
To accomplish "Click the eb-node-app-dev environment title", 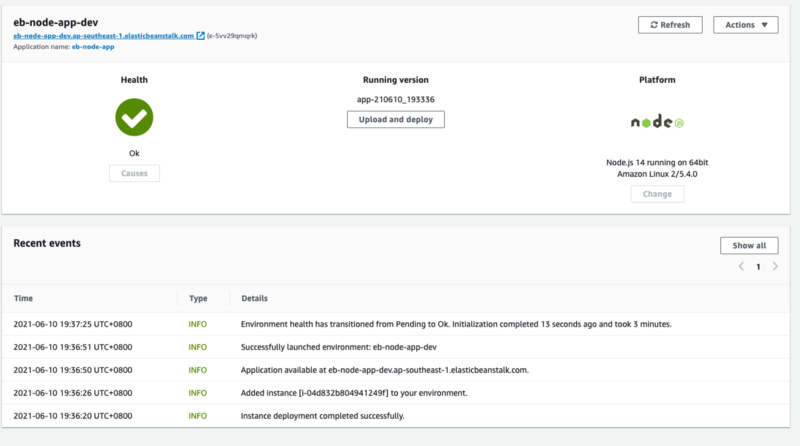I will (56, 22).
